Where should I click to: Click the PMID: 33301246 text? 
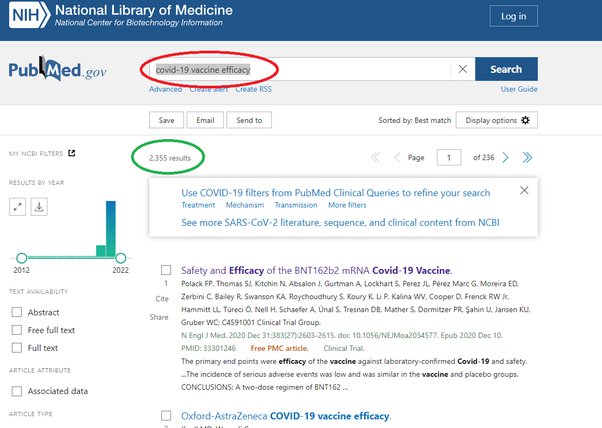(208, 348)
